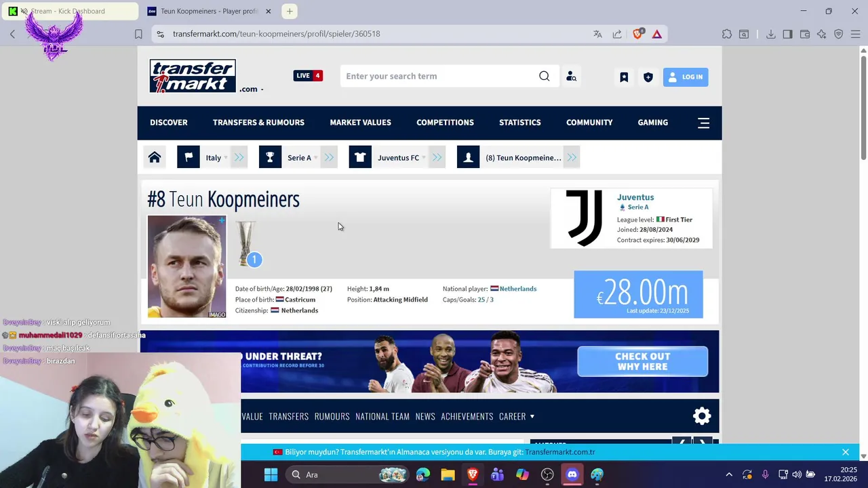This screenshot has height=488, width=868.
Task: Click the arrows after Serie A
Action: click(x=329, y=157)
